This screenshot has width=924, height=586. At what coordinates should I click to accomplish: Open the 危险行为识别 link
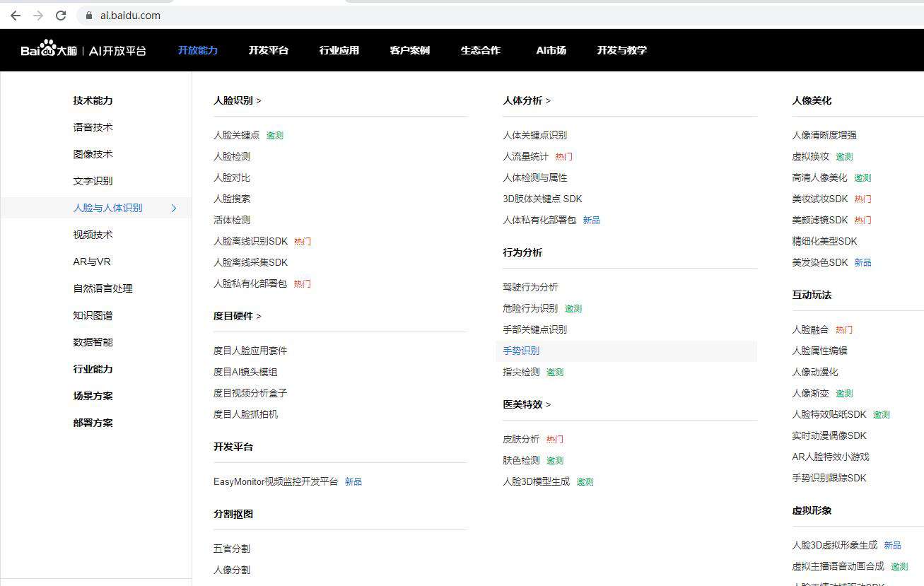(530, 308)
